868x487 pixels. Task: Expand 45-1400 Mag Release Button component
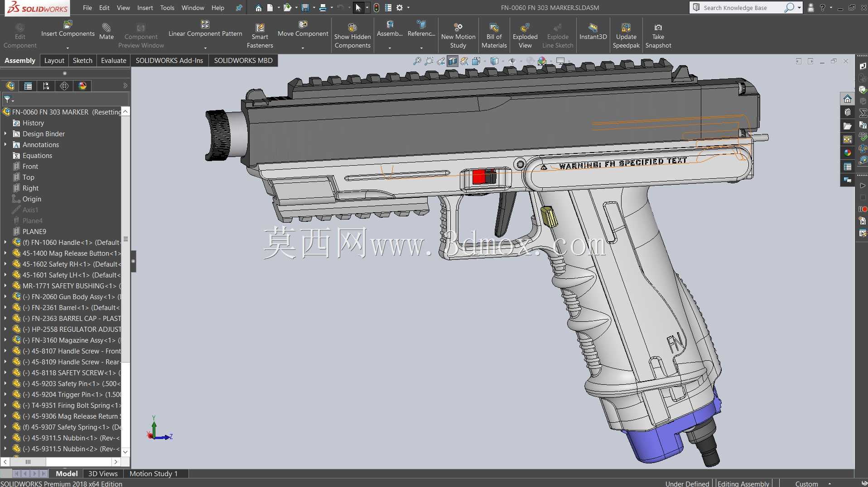coord(5,253)
